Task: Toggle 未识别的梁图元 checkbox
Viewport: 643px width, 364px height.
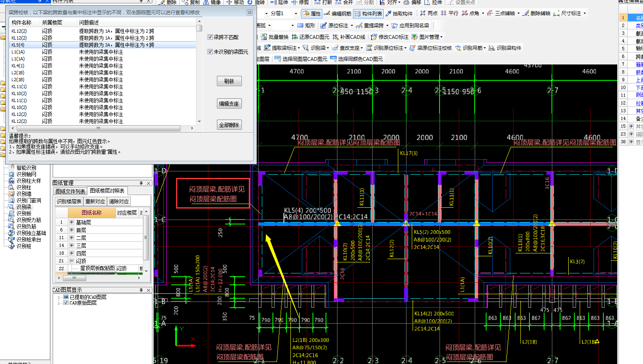Action: click(210, 52)
